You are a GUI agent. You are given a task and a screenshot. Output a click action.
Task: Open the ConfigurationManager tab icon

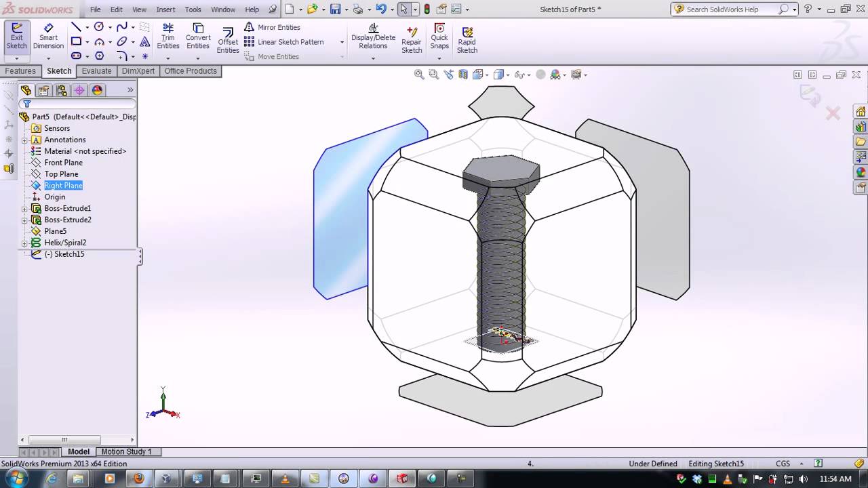coord(62,90)
